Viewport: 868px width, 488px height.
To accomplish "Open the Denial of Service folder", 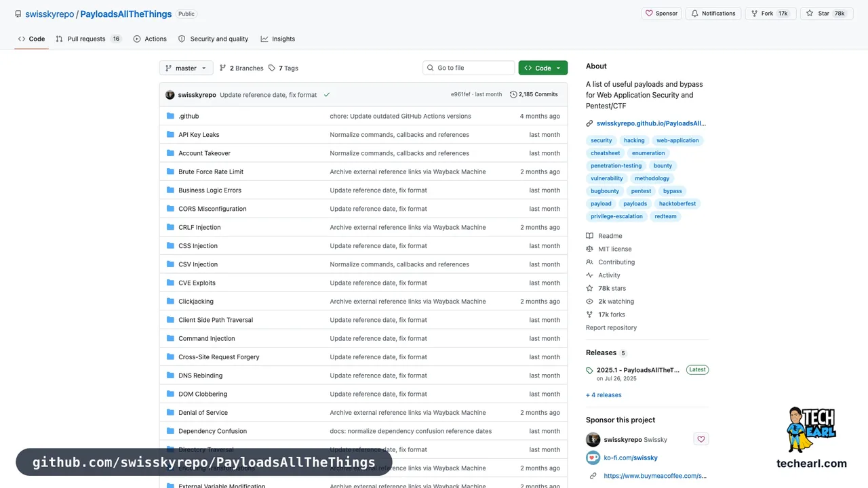I will point(203,413).
